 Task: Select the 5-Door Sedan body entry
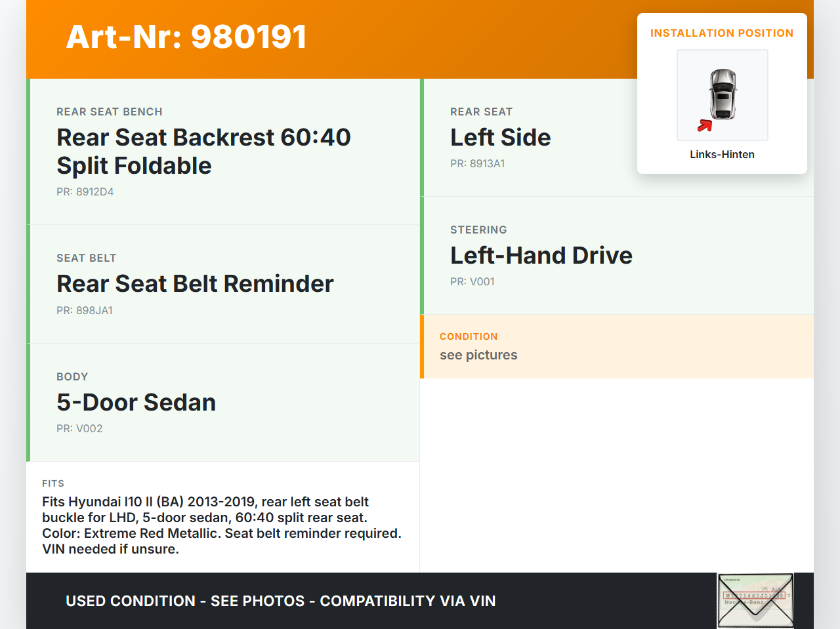coord(136,403)
